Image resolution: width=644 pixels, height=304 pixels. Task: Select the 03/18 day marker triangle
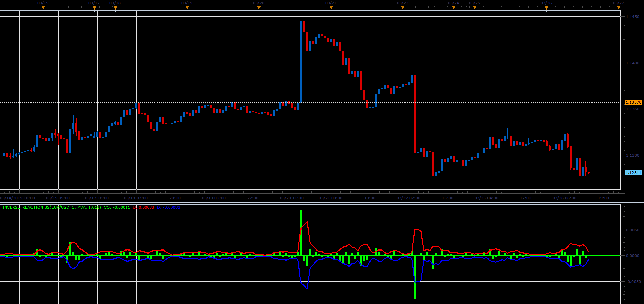(115, 8)
